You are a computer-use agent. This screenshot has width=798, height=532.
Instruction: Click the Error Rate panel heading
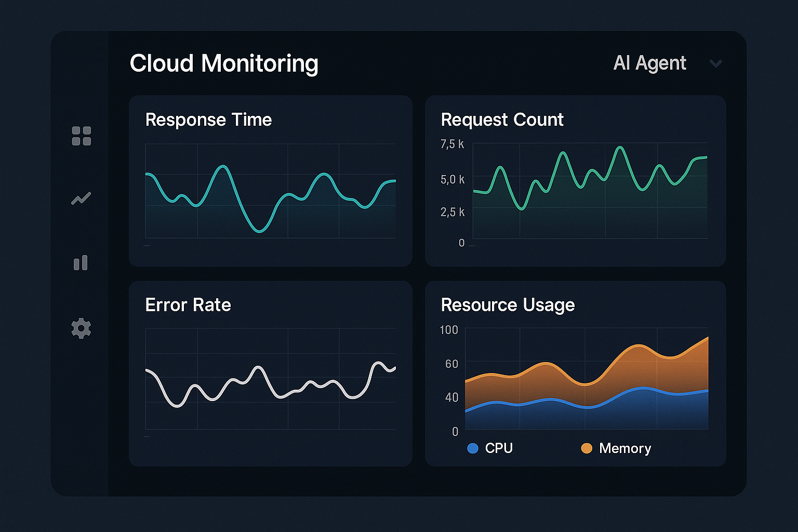click(x=188, y=305)
